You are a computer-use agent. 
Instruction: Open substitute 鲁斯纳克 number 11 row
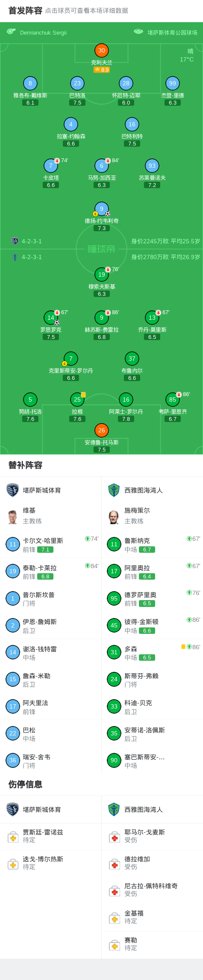pos(152,544)
